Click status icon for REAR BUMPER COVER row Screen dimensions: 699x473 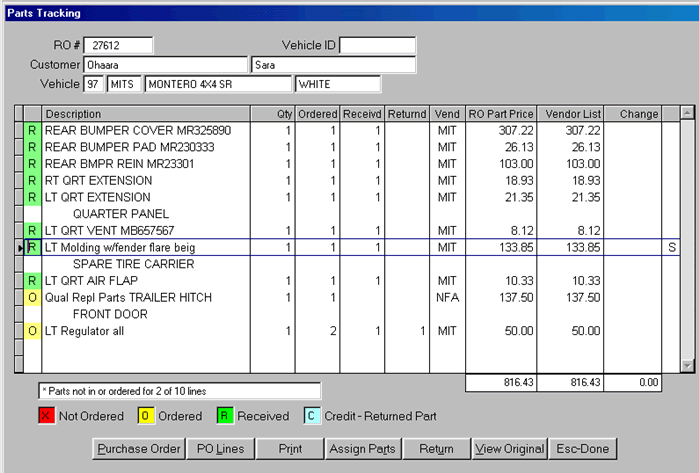32,130
